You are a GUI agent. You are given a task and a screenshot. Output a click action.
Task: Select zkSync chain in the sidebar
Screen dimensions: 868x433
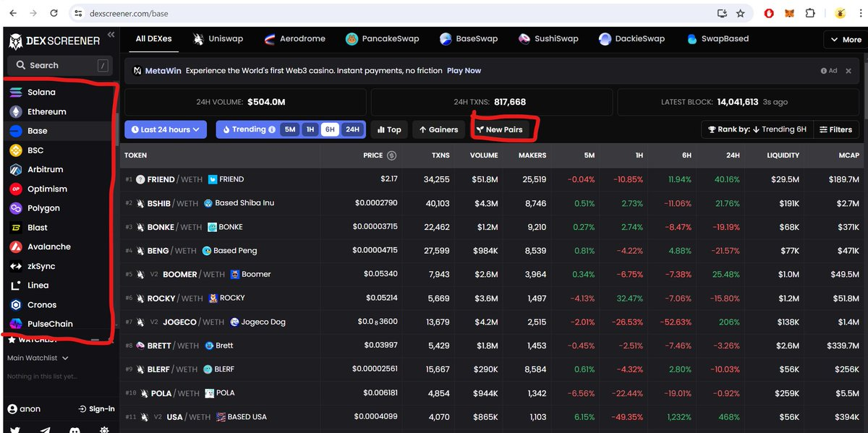point(60,266)
